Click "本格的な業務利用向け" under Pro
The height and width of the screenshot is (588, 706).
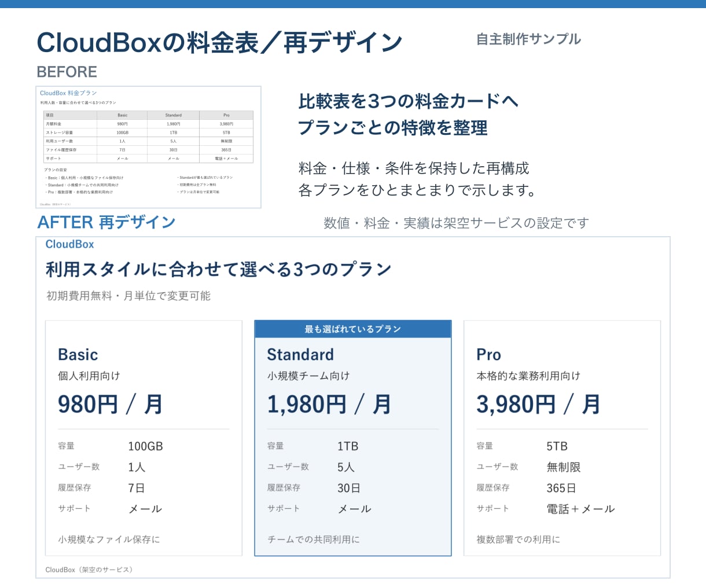click(x=528, y=376)
